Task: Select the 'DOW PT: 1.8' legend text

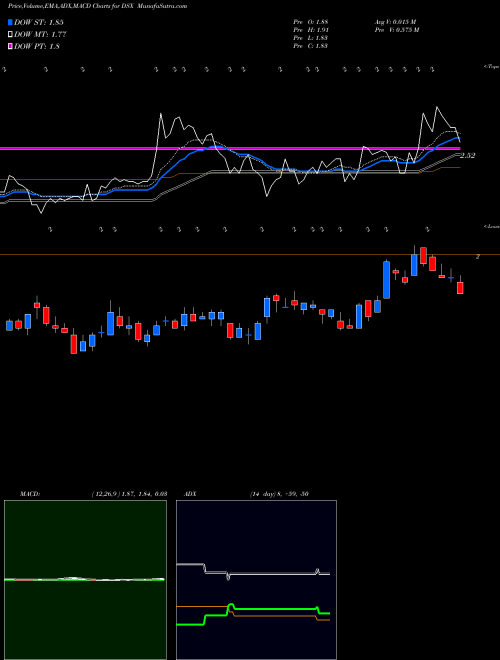Action: [x=37, y=46]
